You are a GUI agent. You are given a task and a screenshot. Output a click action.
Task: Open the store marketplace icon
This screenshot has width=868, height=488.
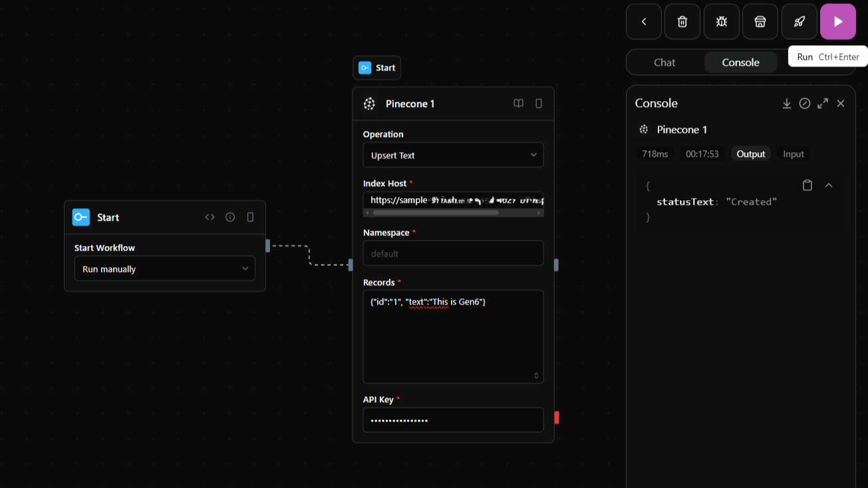tap(760, 22)
